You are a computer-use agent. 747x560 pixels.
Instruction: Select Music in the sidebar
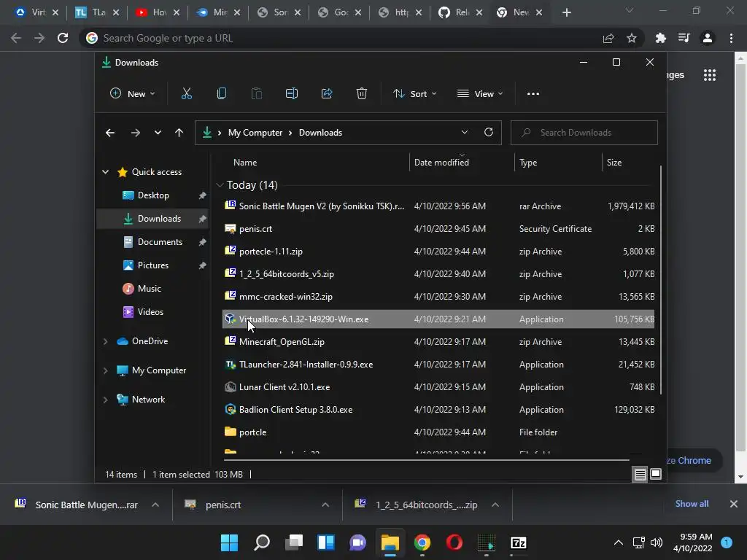152,289
